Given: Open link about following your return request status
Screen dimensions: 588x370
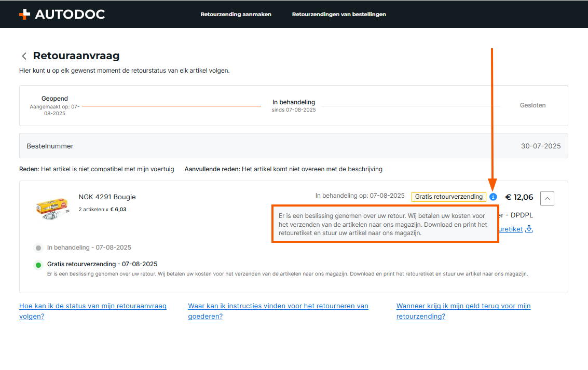Looking at the screenshot, I should pyautogui.click(x=93, y=311).
